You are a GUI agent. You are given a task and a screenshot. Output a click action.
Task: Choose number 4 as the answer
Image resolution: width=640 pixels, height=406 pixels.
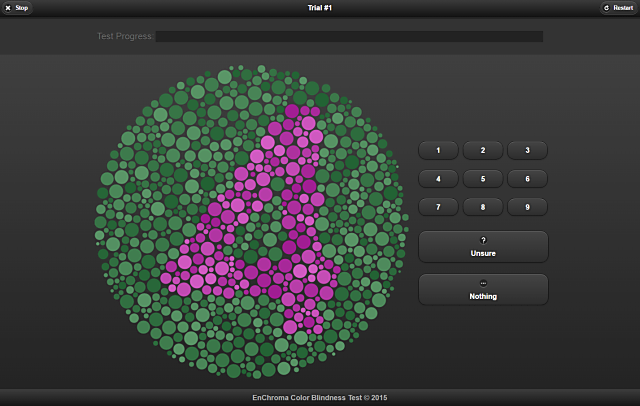(x=438, y=179)
